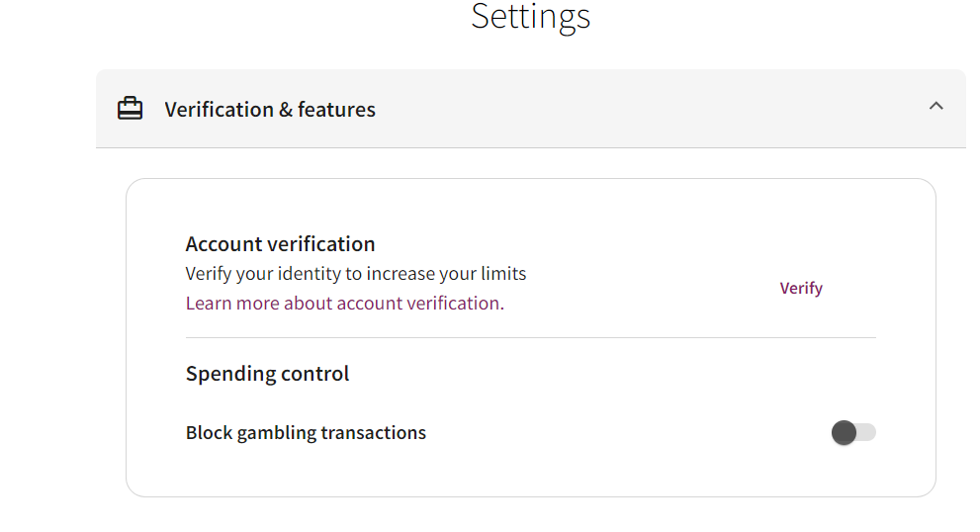Image resolution: width=980 pixels, height=532 pixels.
Task: Toggle Block gambling transactions switch
Action: tap(853, 432)
